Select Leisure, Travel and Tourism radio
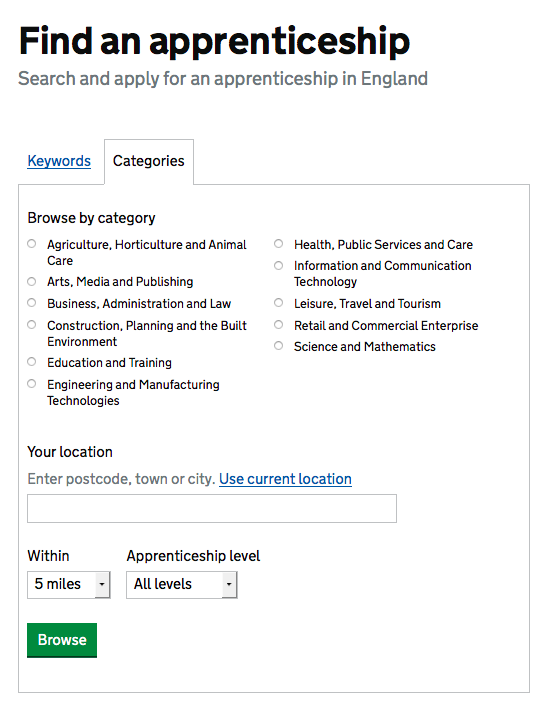The height and width of the screenshot is (710, 540). coord(278,302)
